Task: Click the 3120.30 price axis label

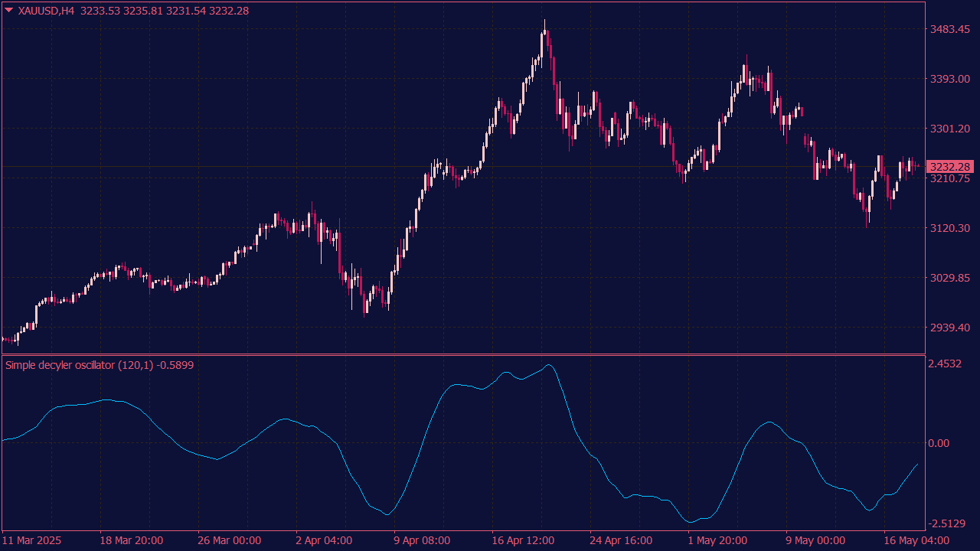Action: (x=949, y=228)
